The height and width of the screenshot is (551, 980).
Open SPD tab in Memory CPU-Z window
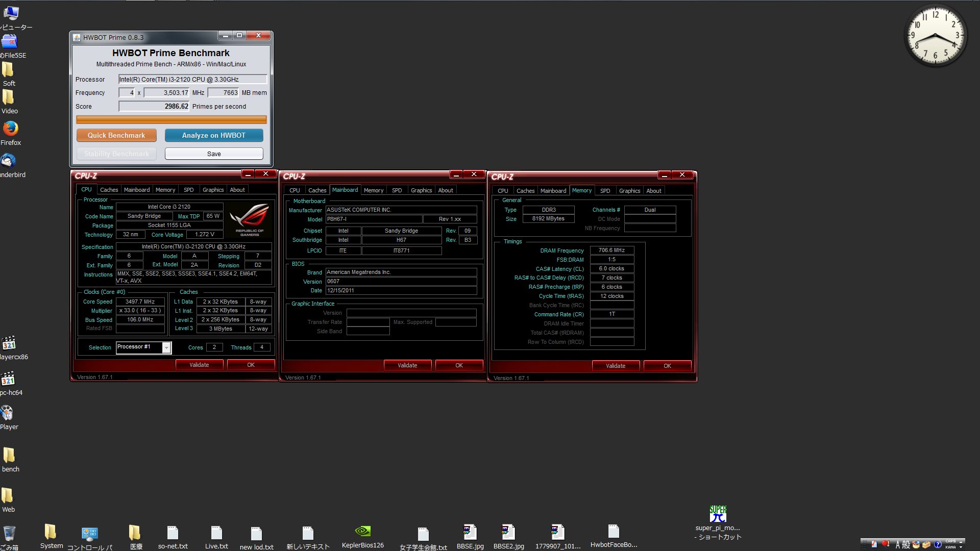(605, 191)
